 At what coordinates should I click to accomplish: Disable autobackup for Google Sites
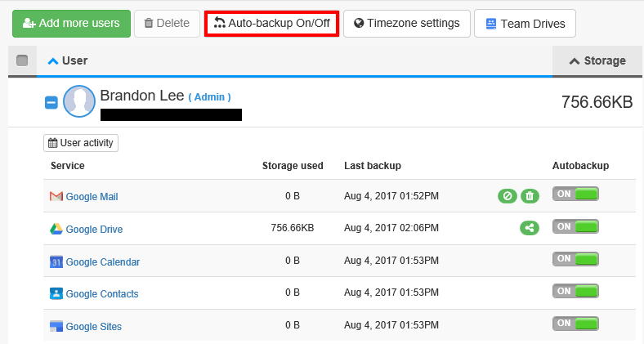[x=575, y=324]
